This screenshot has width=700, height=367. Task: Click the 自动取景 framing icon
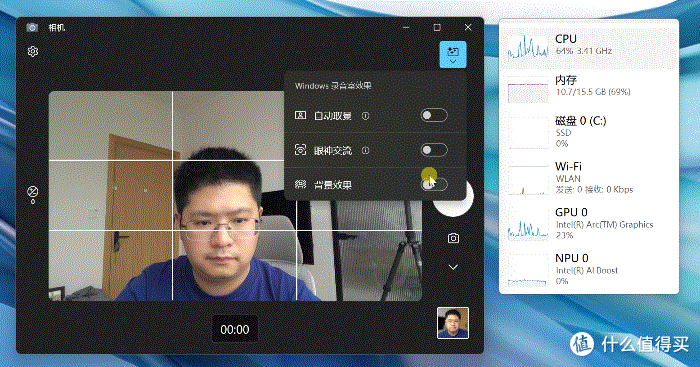300,116
